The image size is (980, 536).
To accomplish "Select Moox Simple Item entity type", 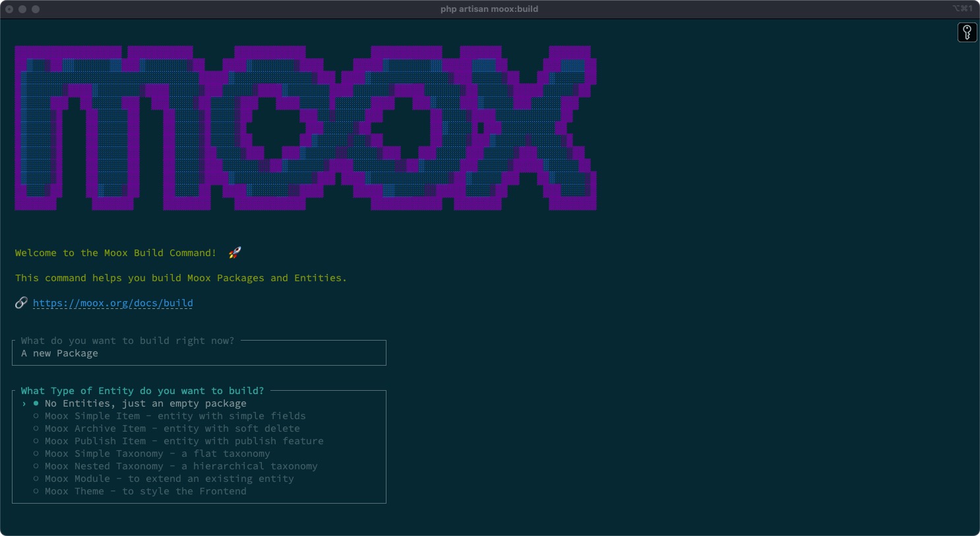I will [175, 416].
